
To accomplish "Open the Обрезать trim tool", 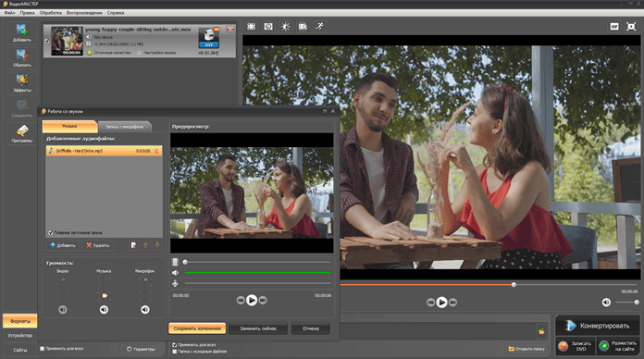I will [x=22, y=58].
